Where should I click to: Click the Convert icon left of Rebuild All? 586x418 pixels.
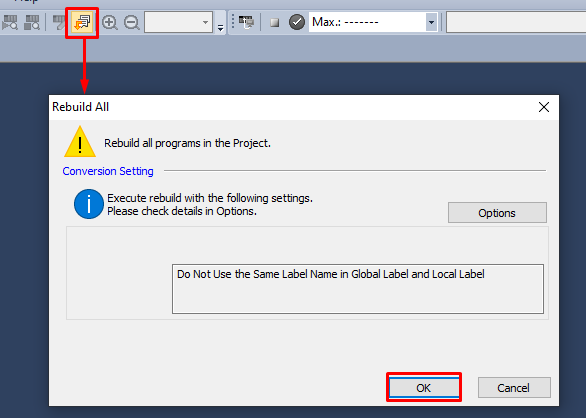click(x=59, y=22)
